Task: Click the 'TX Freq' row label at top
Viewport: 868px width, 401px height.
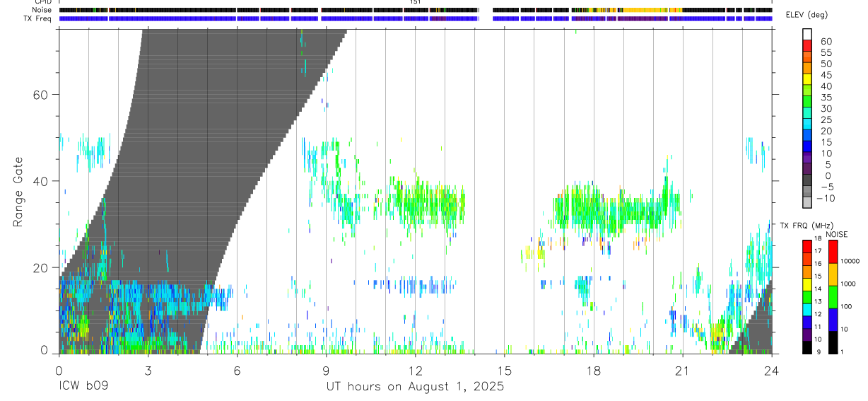Action: click(39, 18)
